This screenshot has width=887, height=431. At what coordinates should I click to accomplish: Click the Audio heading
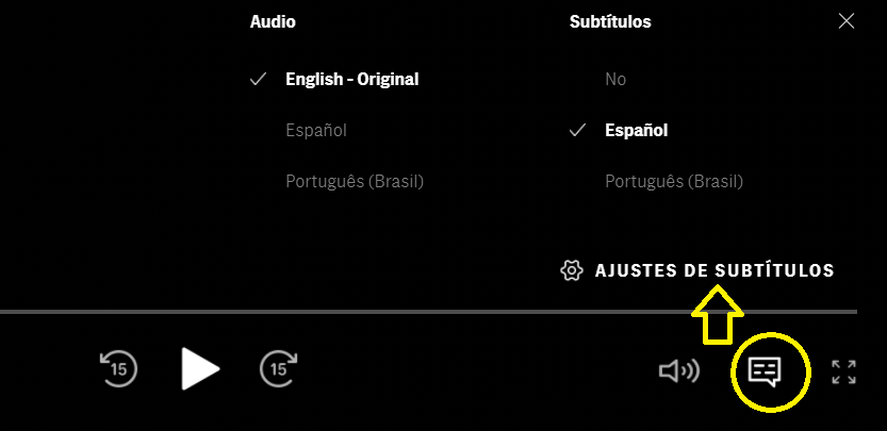click(273, 21)
